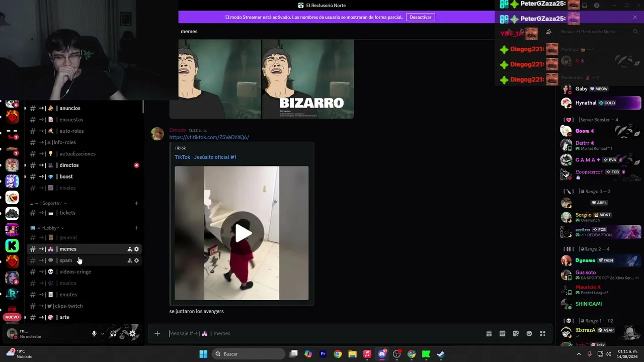Open the apps launcher icon in the message bar

tap(543, 333)
